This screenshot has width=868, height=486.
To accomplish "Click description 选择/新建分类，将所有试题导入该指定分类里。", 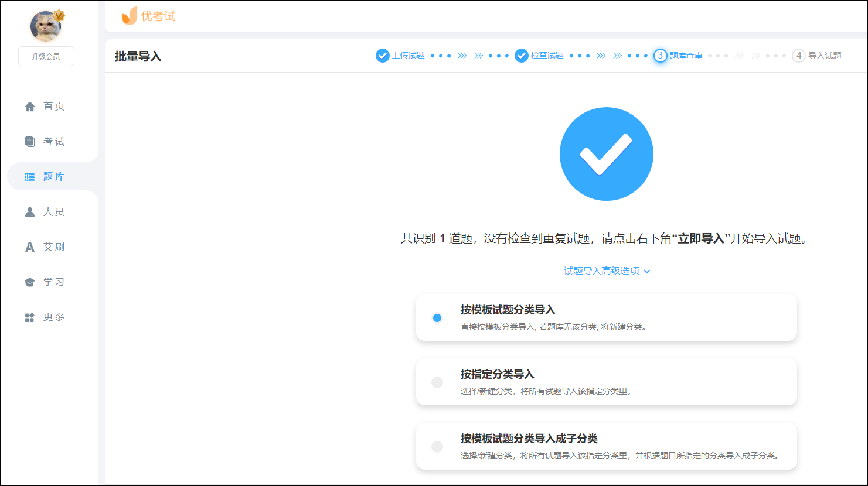I will click(x=547, y=391).
